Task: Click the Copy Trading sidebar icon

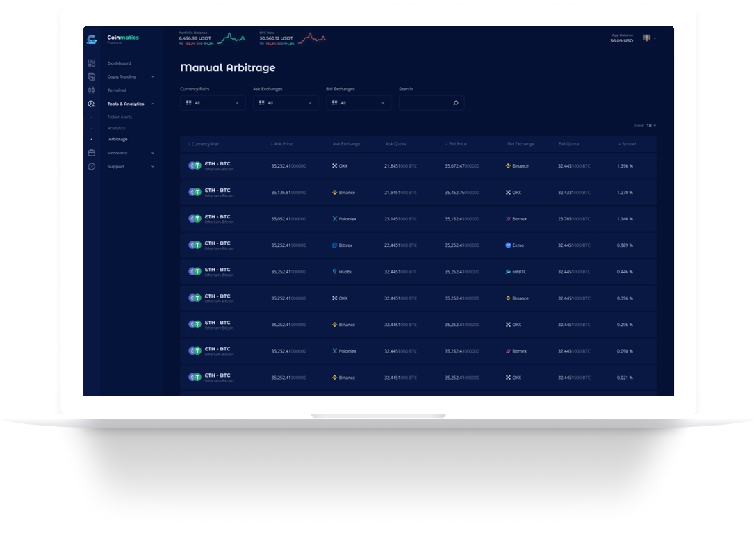Action: pyautogui.click(x=92, y=76)
